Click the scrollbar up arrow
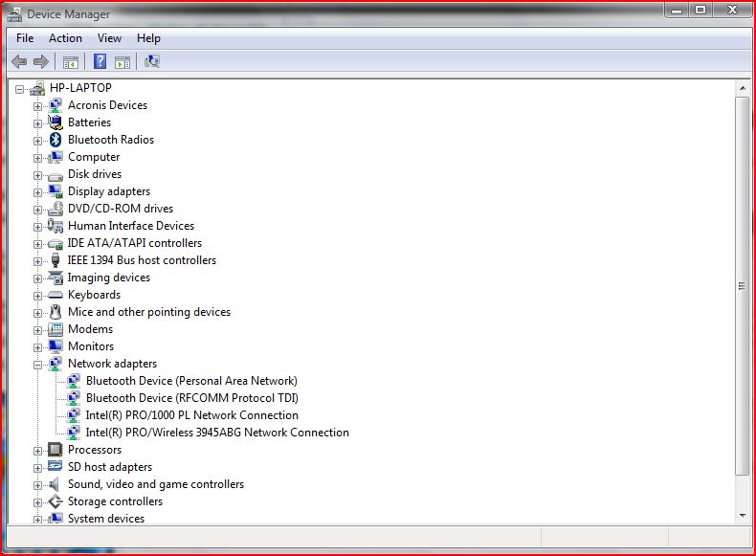The image size is (756, 556). point(743,88)
